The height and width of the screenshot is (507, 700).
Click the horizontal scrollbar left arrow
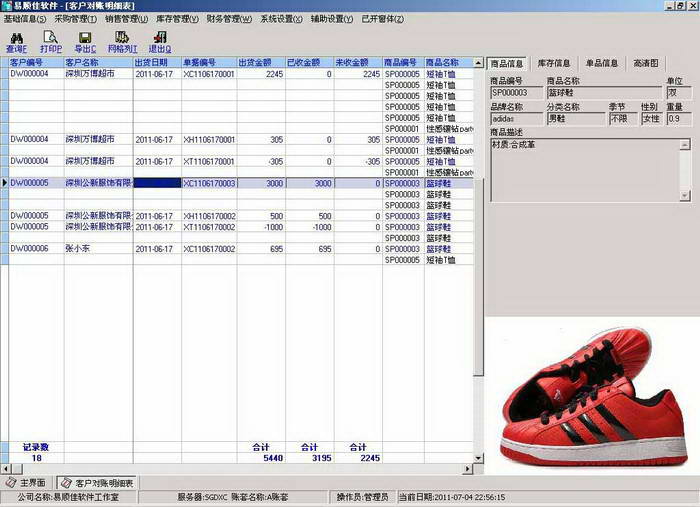tap(5, 469)
